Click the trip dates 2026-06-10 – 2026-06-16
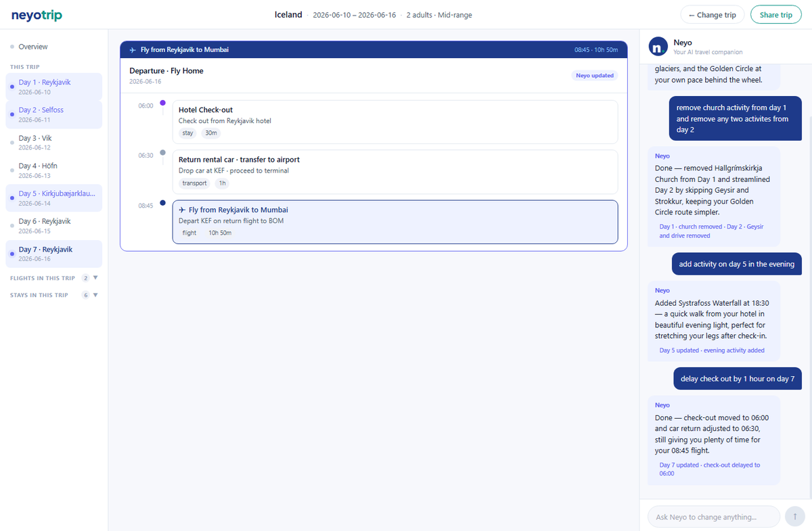Image resolution: width=812 pixels, height=531 pixels. 354,15
